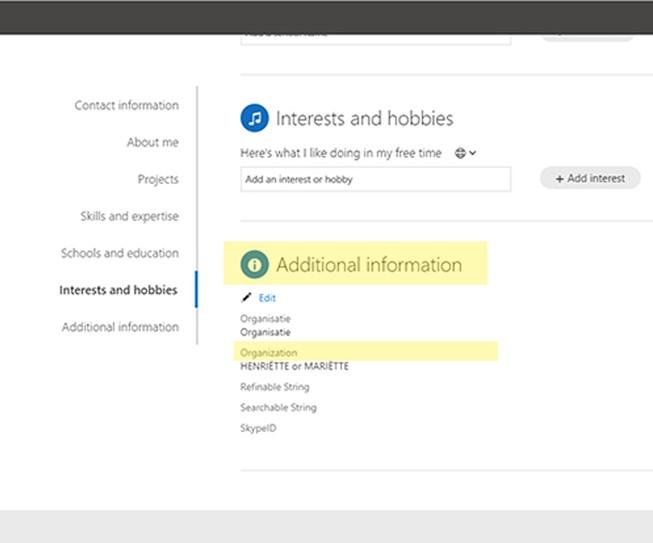Open the globe privacy visibility dropdown
The height and width of the screenshot is (543, 653).
[465, 153]
